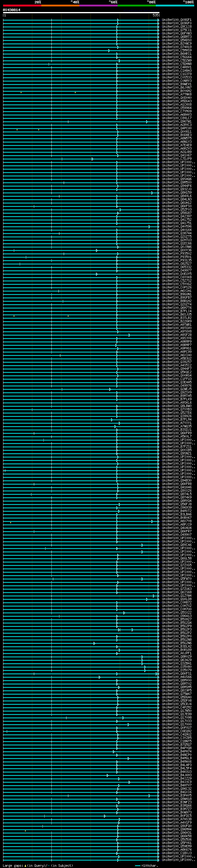Select hit label UniRef100_C5MHS9
This screenshot has width=197, height=868.
click(x=177, y=50)
